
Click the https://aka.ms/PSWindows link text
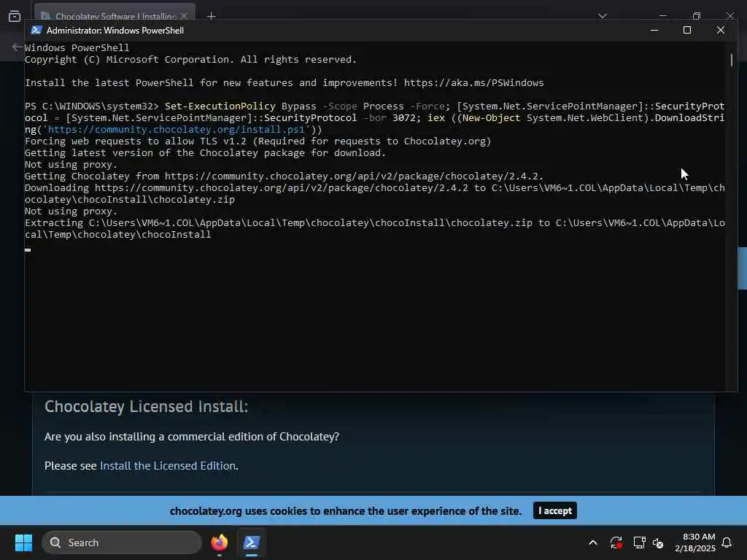pos(473,83)
